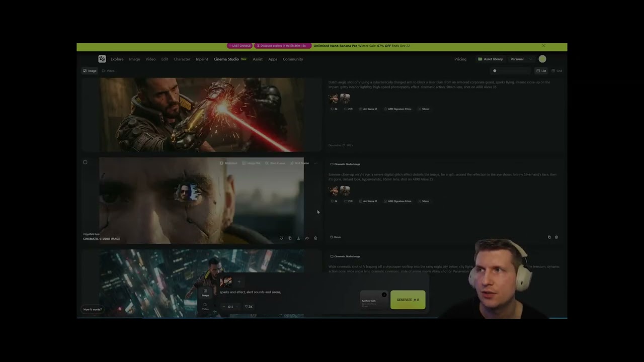The image size is (644, 362).
Task: Click ARRI Signature Prime tag on eye prompt
Action: click(397, 201)
